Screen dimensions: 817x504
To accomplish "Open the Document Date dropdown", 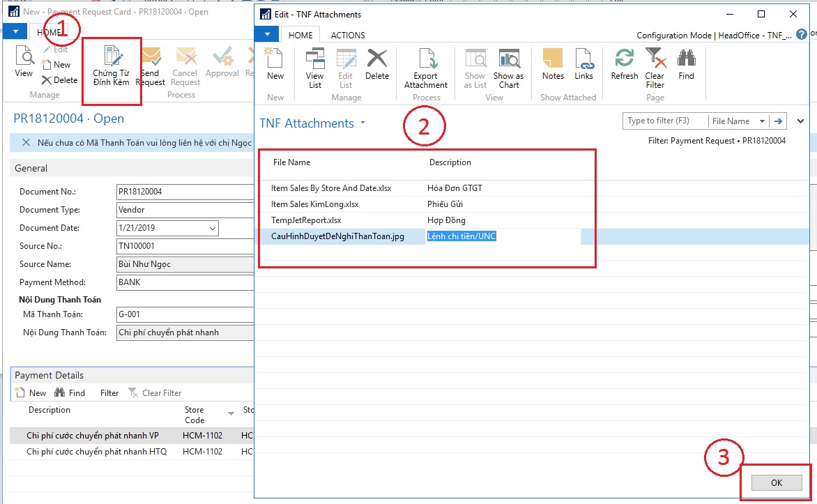I will click(x=212, y=228).
